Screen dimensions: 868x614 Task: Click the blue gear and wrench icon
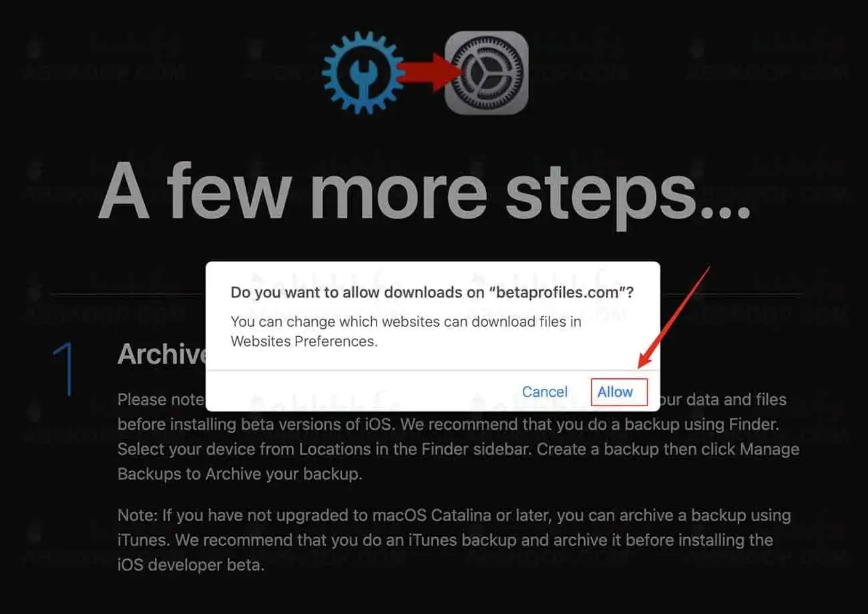(363, 73)
